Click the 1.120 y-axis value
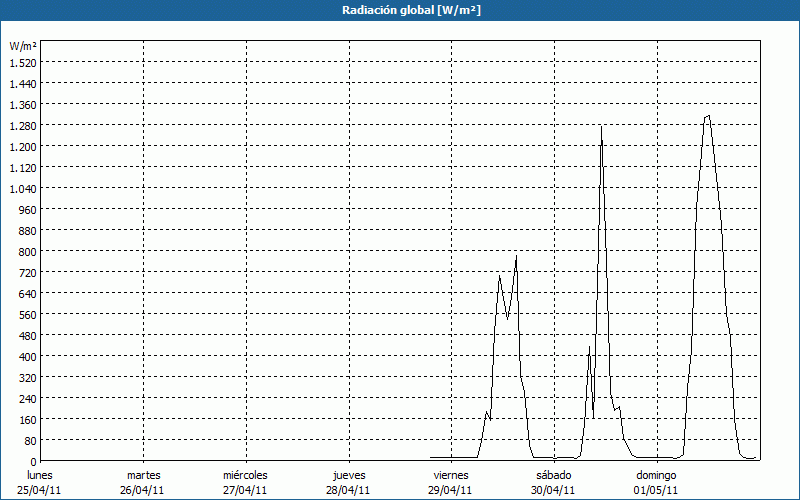Screen dimensions: 800x500 23,167
